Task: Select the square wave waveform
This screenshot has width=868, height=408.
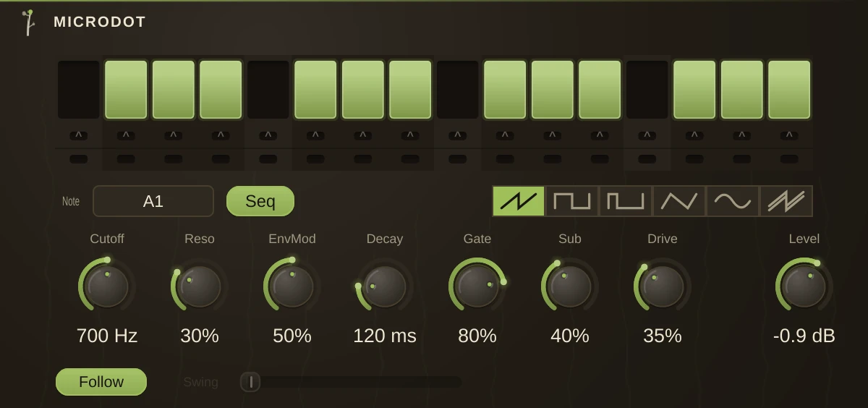Action: click(x=572, y=201)
